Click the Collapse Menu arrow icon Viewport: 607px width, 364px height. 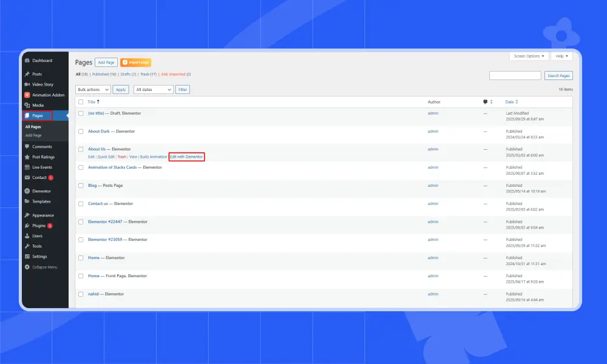27,267
